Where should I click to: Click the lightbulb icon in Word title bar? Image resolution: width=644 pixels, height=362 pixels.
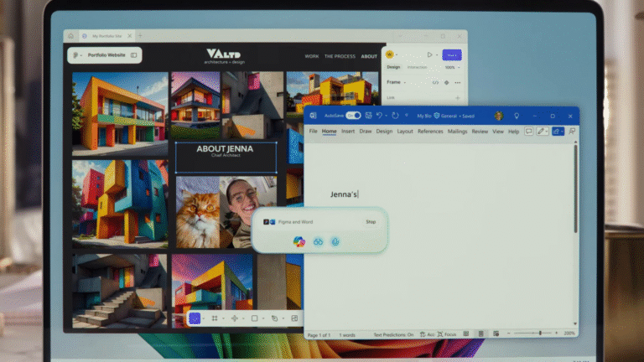[x=516, y=116]
